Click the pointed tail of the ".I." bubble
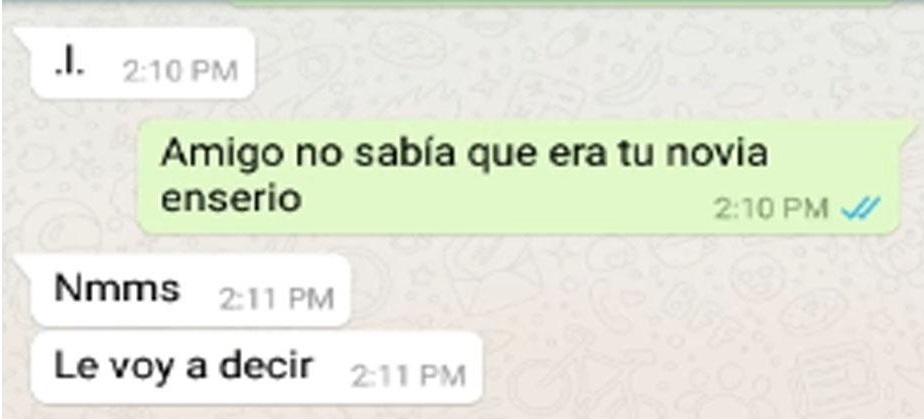Image resolution: width=924 pixels, height=419 pixels. pos(21,36)
